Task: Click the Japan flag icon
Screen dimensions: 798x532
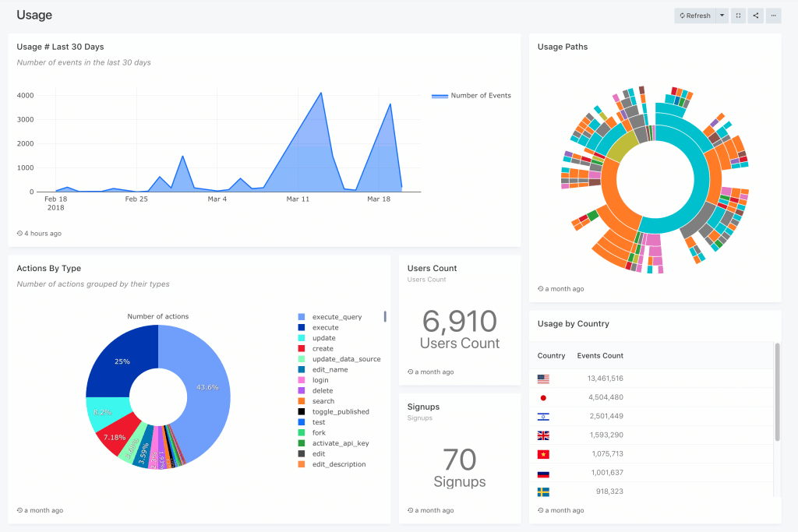Action: click(543, 397)
